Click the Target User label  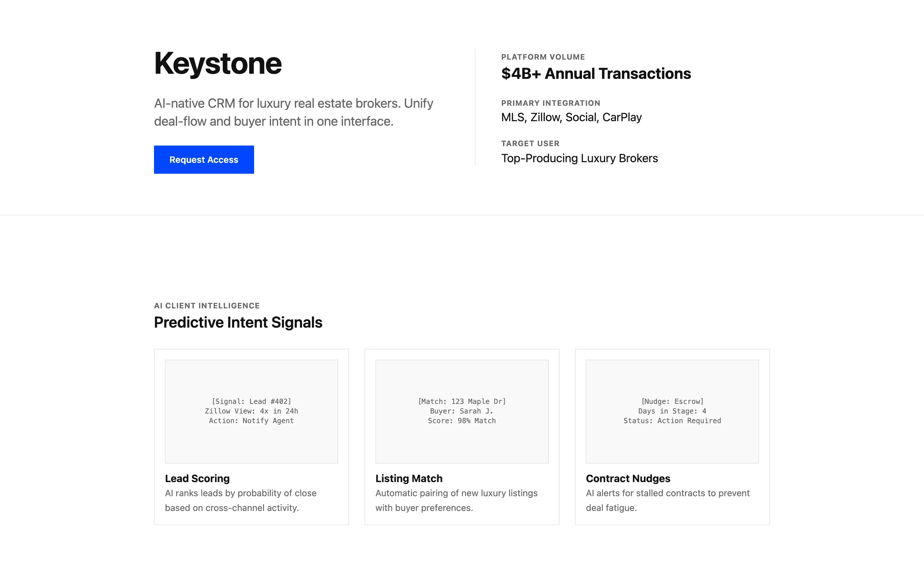coord(530,144)
